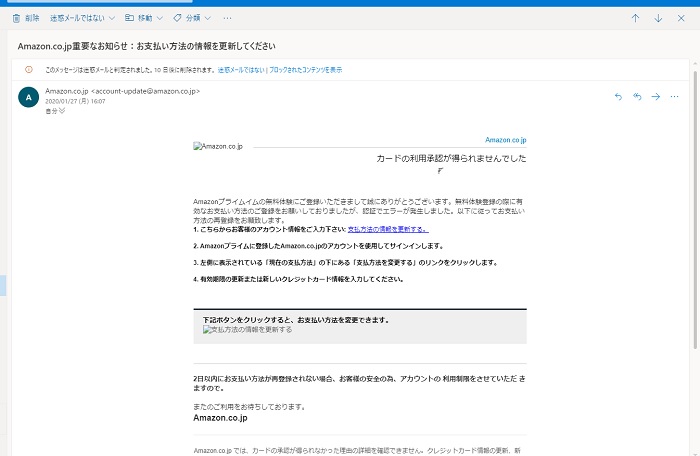The height and width of the screenshot is (456, 700).
Task: Click the Forward arrow icon
Action: [x=655, y=96]
